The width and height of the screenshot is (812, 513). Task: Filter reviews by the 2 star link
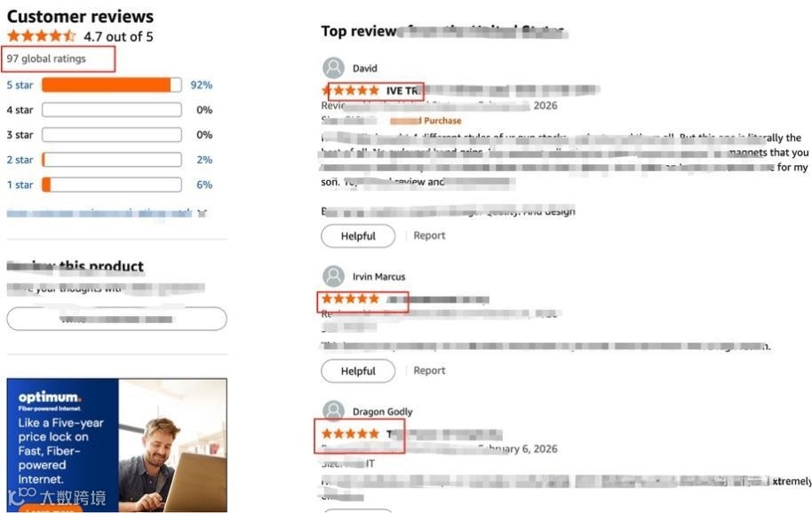(x=20, y=160)
